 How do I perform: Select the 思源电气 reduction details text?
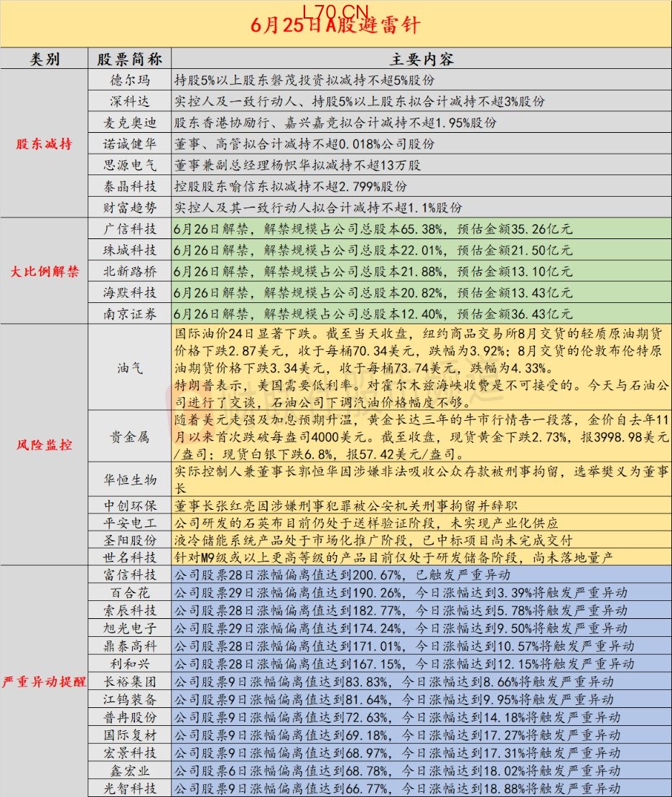point(298,165)
